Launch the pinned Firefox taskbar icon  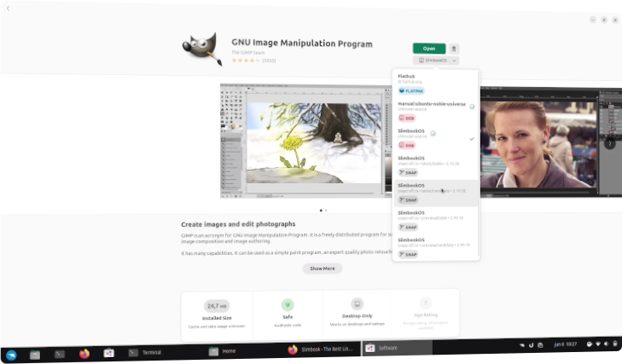point(84,354)
